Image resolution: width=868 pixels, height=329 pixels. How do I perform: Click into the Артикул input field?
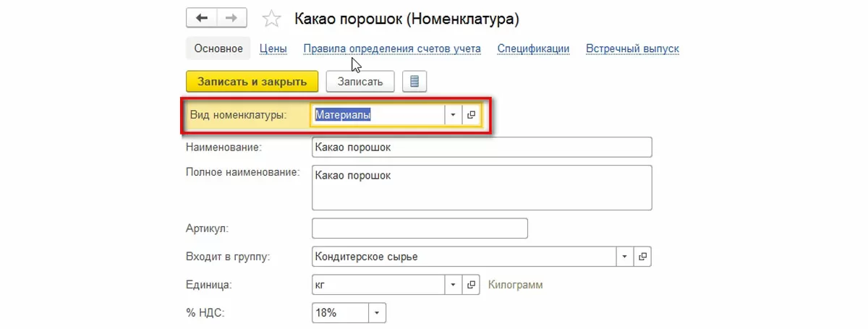pos(420,228)
